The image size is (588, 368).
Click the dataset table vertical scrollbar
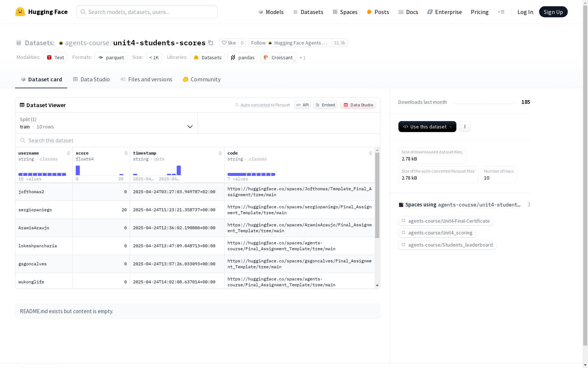[377, 195]
